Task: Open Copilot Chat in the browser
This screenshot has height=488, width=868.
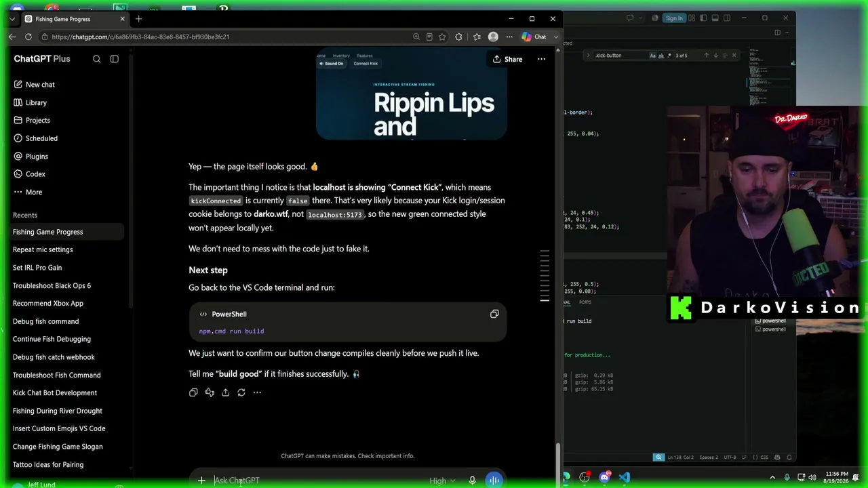Action: coord(534,37)
